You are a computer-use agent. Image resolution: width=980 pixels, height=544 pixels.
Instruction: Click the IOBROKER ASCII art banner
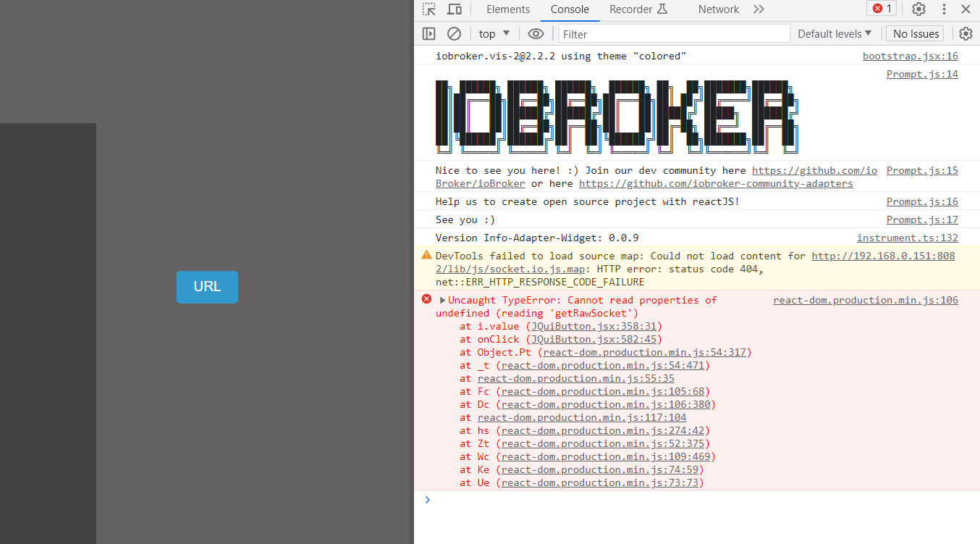tap(617, 117)
